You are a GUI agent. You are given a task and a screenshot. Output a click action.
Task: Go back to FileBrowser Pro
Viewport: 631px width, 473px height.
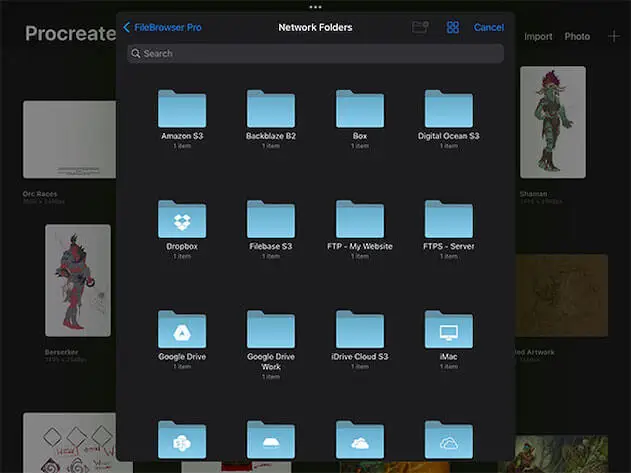[162, 27]
